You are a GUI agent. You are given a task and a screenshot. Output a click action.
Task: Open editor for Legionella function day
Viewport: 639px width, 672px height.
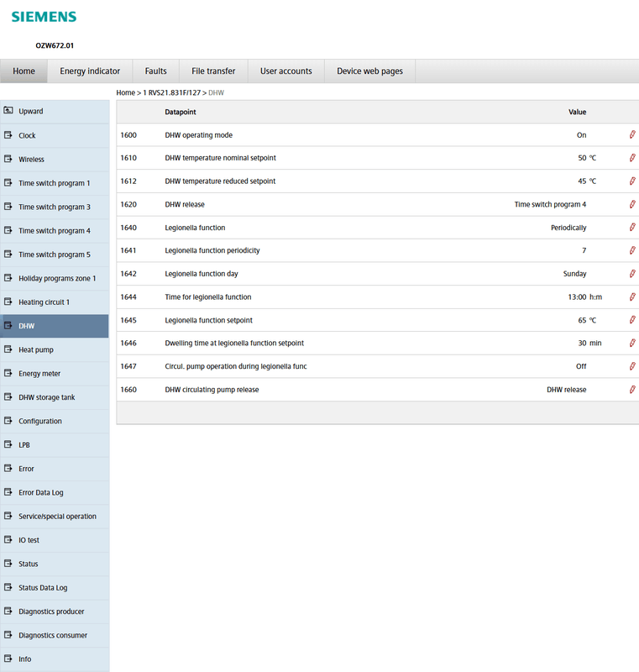[x=632, y=274]
